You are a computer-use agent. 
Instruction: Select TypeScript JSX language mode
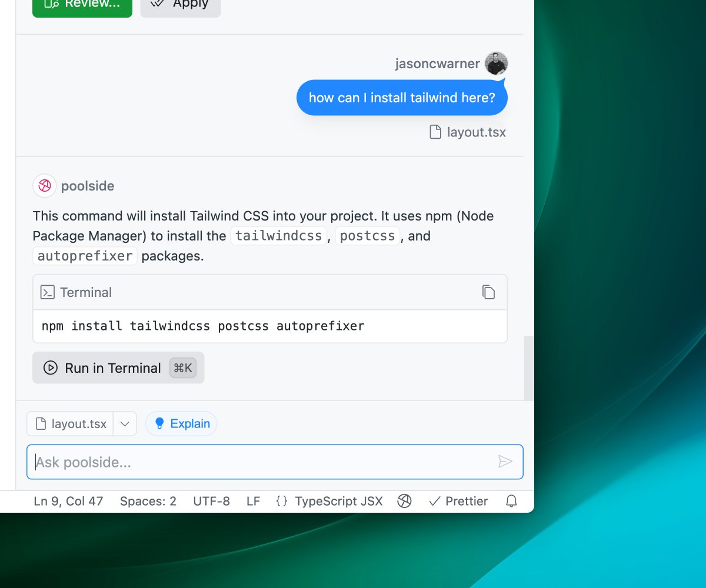pos(339,501)
